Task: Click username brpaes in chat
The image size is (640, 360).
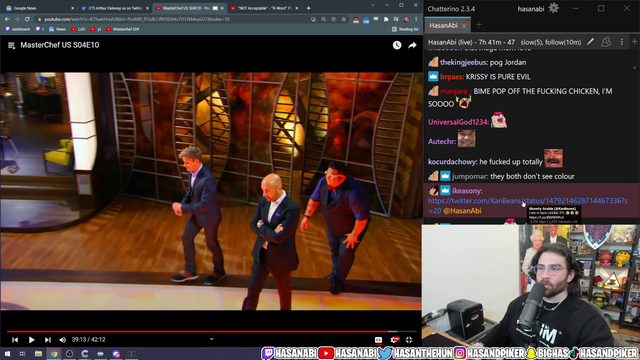Action: click(452, 77)
